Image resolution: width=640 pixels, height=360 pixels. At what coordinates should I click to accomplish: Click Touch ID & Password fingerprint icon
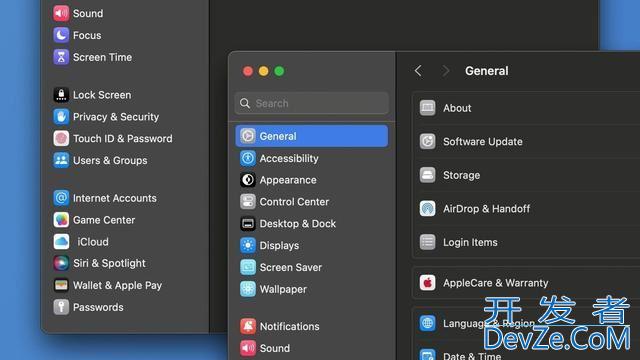tap(61, 138)
